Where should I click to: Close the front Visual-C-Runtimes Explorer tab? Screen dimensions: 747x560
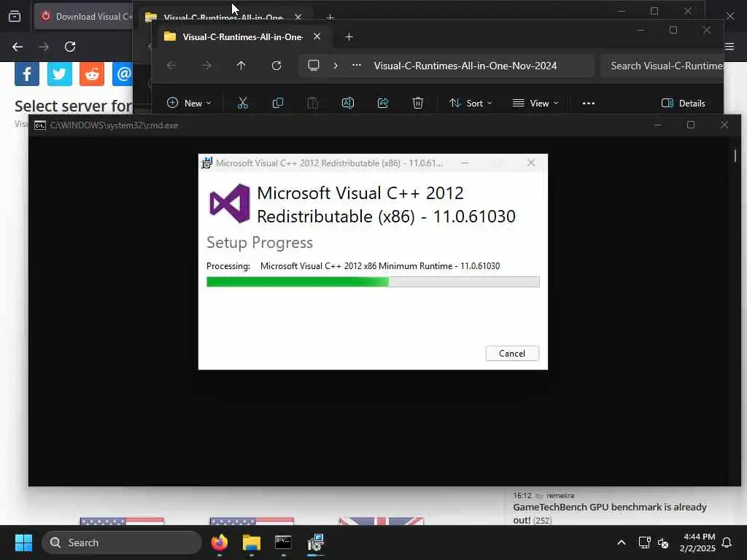click(317, 36)
